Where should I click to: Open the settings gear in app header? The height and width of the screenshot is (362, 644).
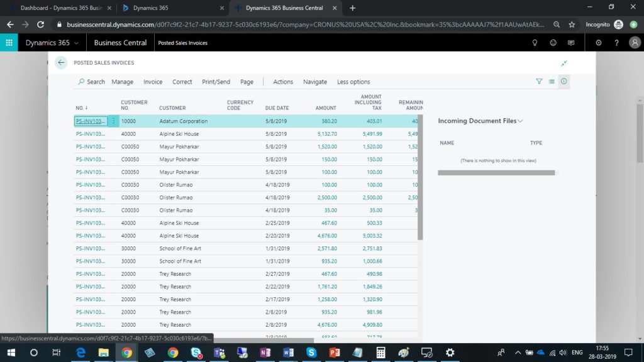tap(599, 43)
